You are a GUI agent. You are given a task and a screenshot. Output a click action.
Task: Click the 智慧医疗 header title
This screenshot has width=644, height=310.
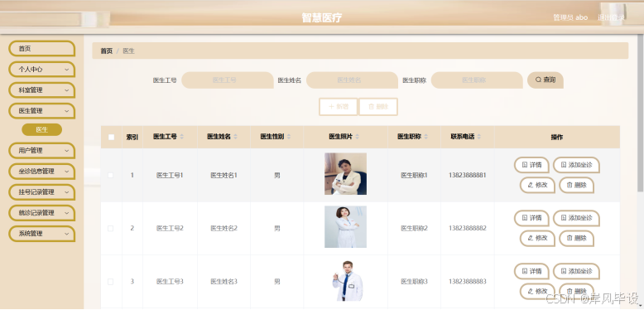(x=322, y=17)
